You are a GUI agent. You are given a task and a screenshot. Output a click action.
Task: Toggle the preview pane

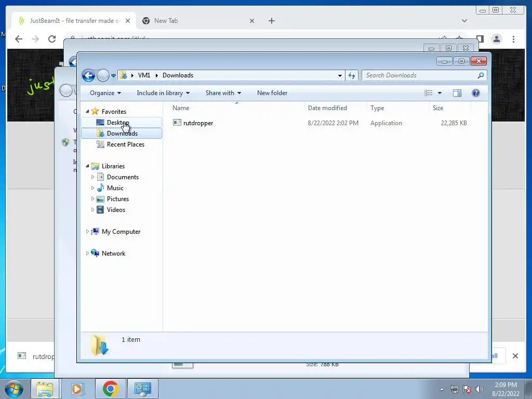click(457, 93)
